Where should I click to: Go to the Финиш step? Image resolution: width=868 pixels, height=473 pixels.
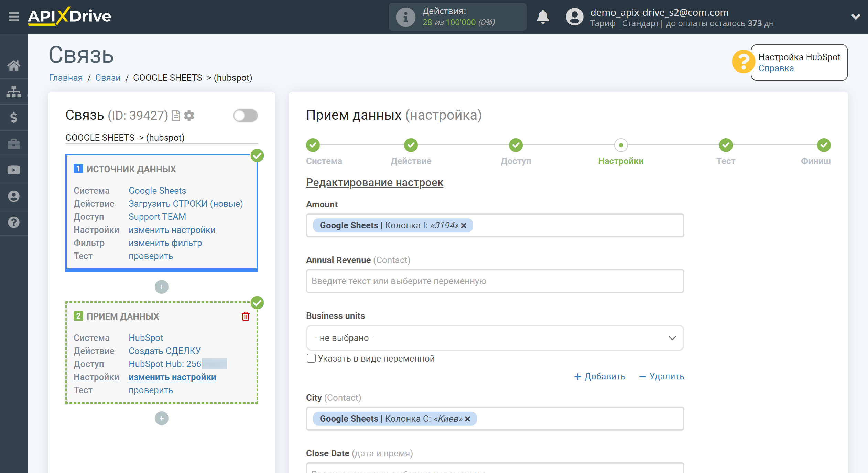pos(824,145)
